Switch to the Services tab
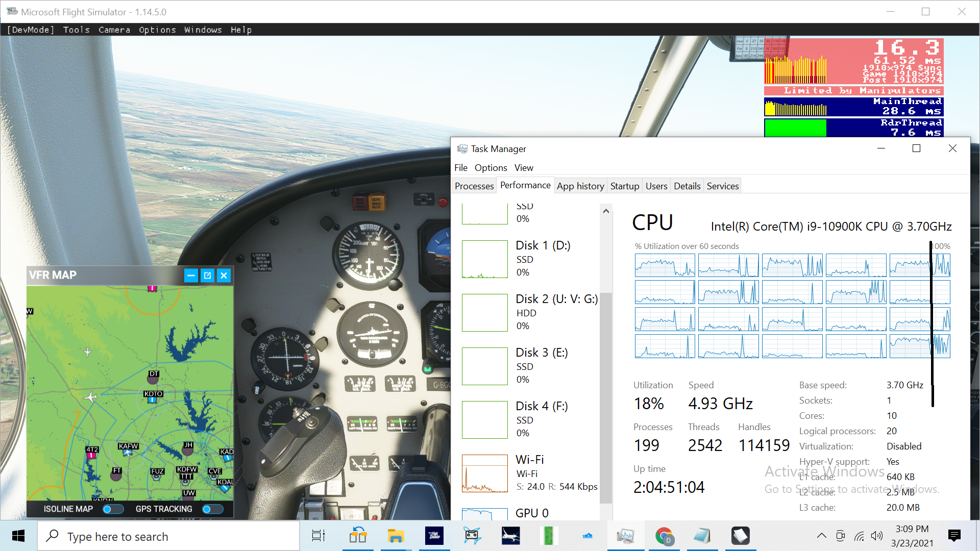Screen dimensions: 980x551 (723, 186)
